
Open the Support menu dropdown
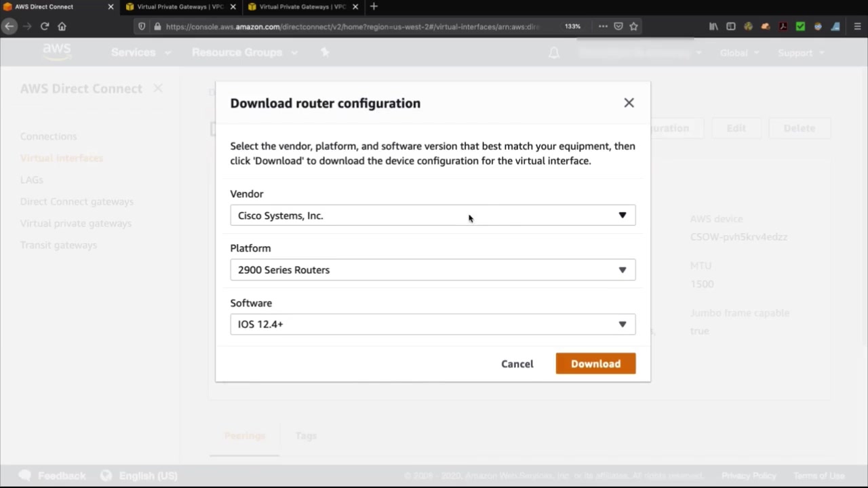point(801,53)
